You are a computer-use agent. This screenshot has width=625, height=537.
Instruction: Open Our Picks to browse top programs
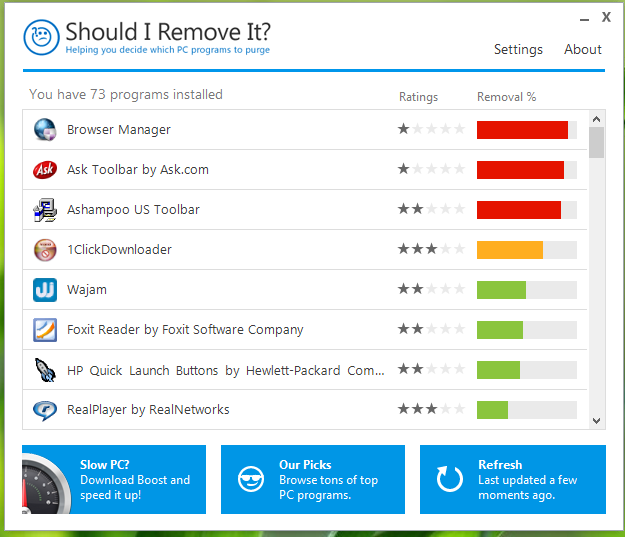(313, 479)
